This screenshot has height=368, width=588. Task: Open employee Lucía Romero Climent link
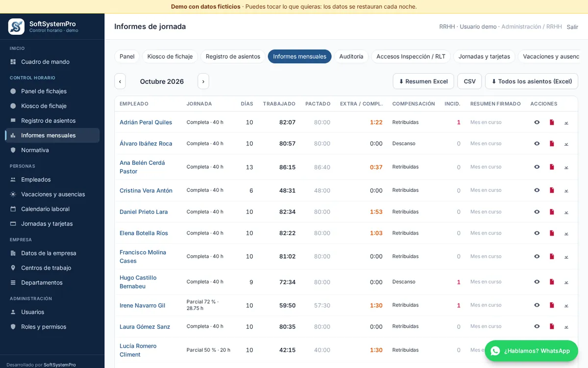pos(138,350)
